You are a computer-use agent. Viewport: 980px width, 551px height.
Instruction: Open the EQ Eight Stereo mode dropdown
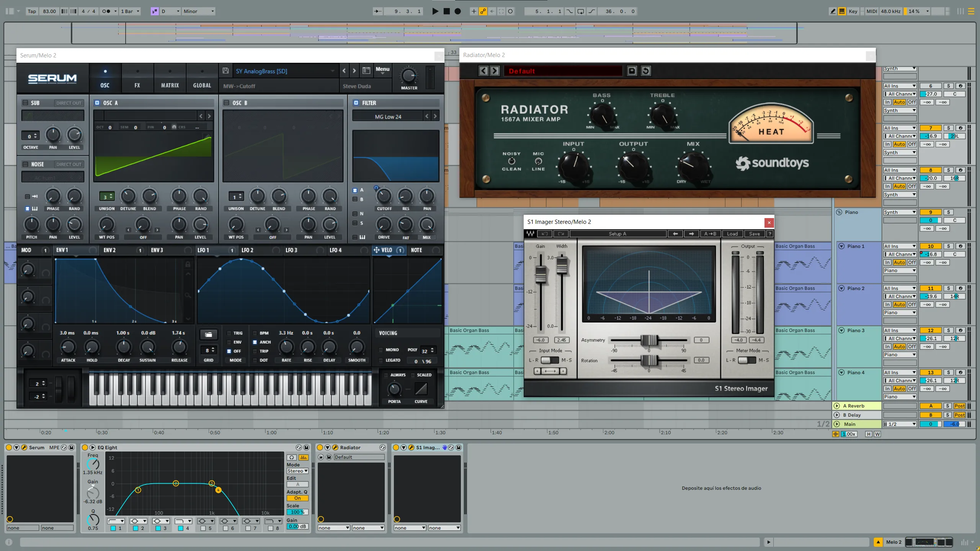pyautogui.click(x=297, y=471)
